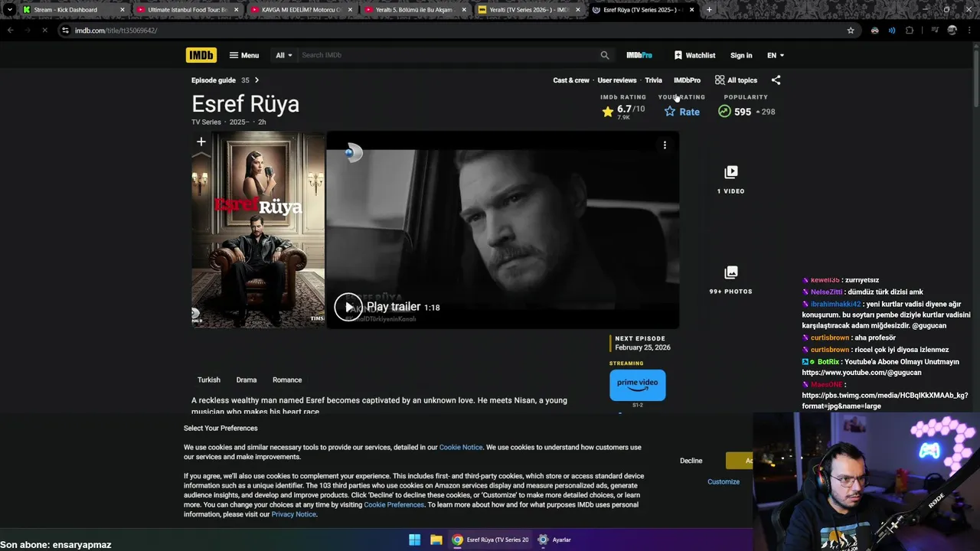Open Ayarlar settings from taskbar
980x551 pixels.
555,540
